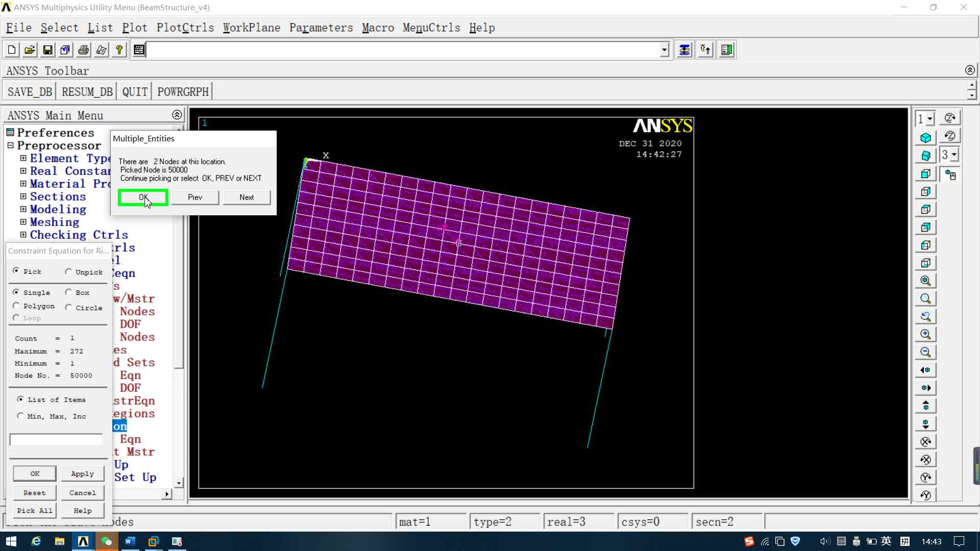Click the New Analysis blank page icon
980x551 pixels.
[12, 50]
